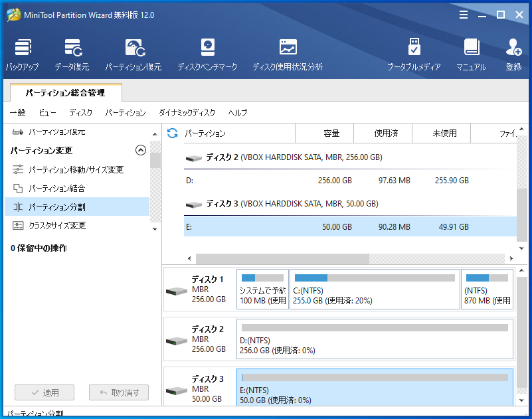Click the 97.63 MB used value
Screen dimensions: 532x419
pos(395,181)
